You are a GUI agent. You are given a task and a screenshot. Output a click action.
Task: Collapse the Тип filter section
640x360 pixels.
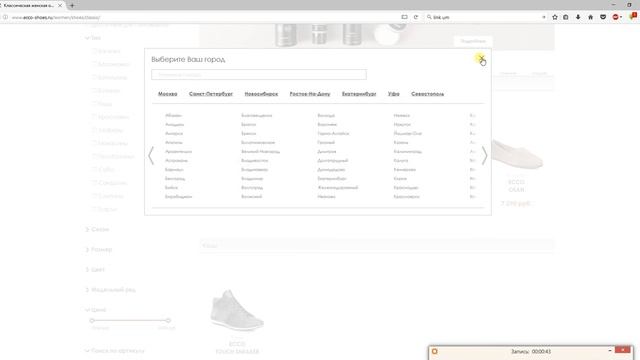(93, 38)
